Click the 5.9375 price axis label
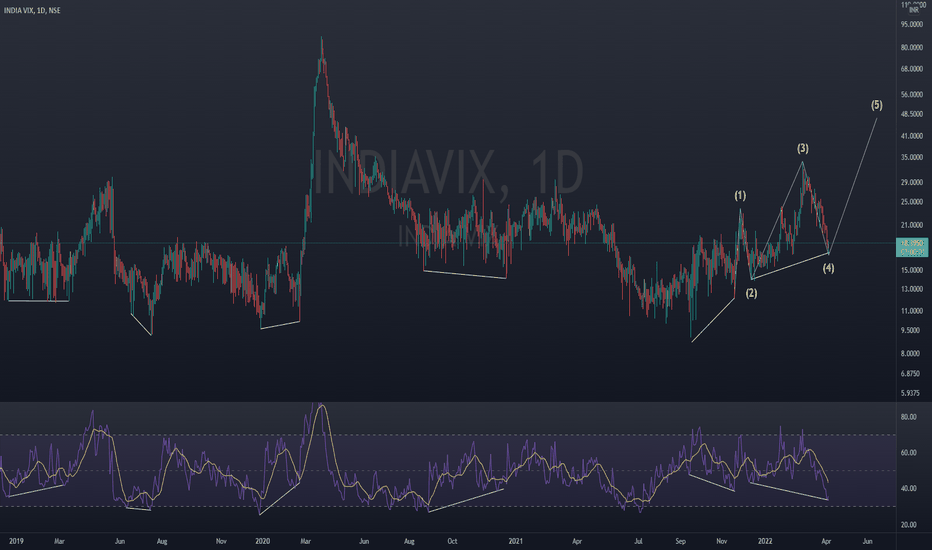This screenshot has height=550, width=932. pos(912,393)
